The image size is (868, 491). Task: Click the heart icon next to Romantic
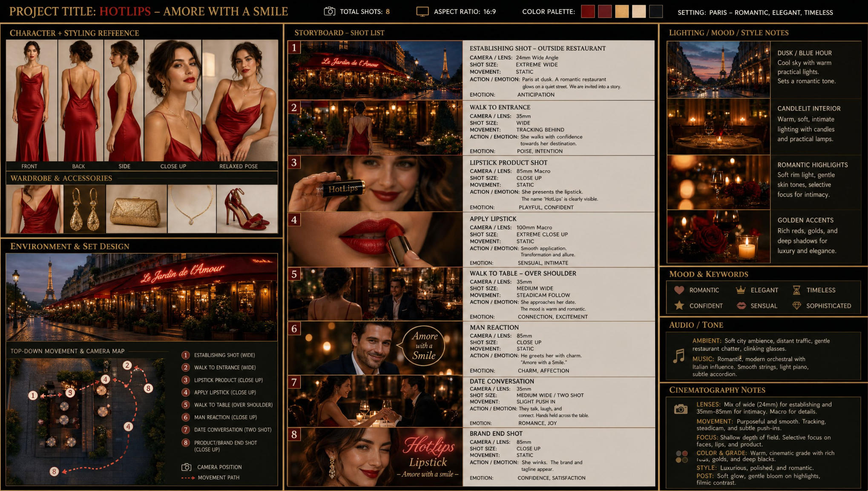(679, 290)
